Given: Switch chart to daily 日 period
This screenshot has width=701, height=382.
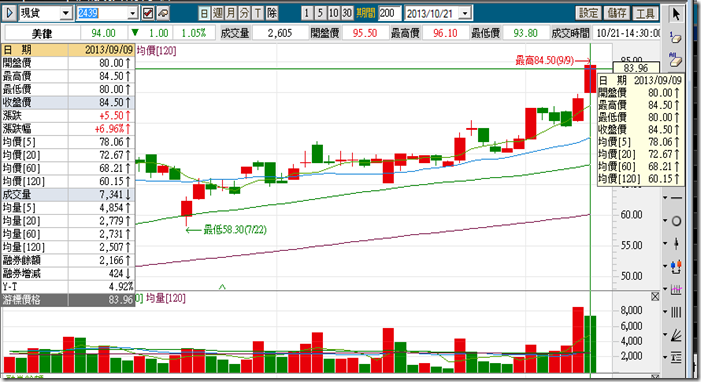Looking at the screenshot, I should (204, 13).
